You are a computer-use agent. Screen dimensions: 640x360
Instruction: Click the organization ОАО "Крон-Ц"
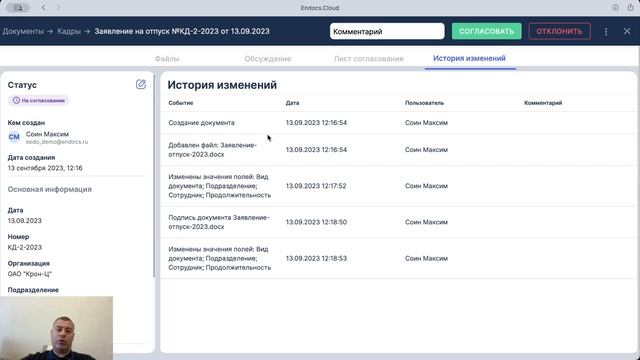[x=29, y=274]
